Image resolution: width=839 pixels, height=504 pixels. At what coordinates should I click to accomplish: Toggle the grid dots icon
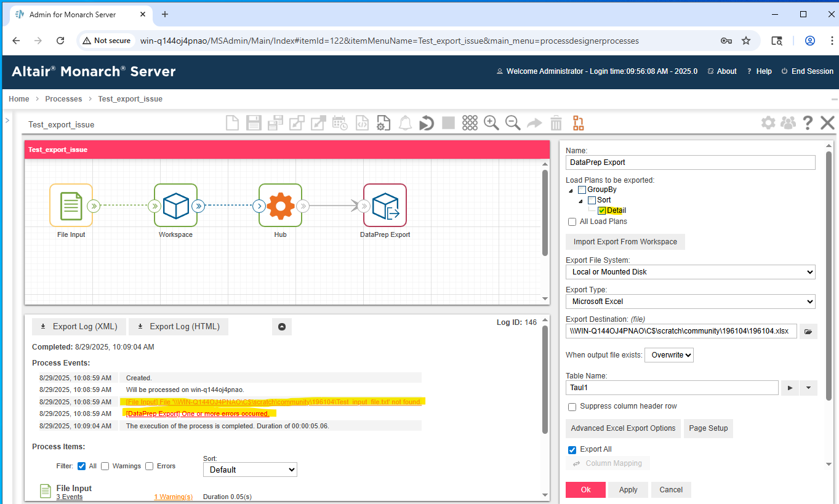click(x=470, y=123)
